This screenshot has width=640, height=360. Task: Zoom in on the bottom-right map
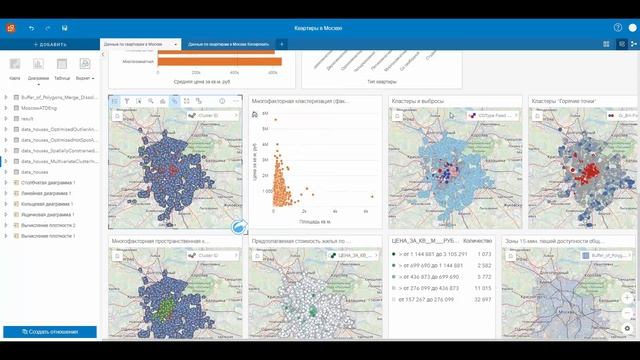[x=627, y=298]
